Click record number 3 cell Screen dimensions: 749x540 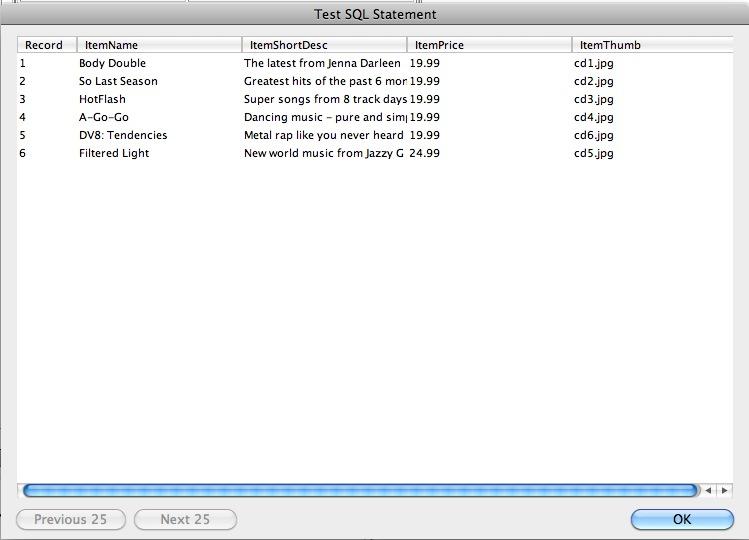(x=22, y=99)
